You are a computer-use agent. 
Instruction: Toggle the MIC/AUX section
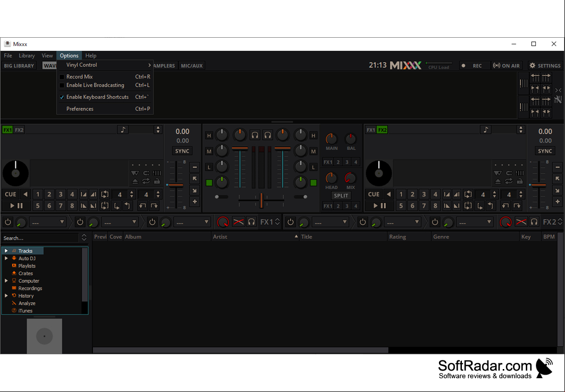(x=192, y=66)
